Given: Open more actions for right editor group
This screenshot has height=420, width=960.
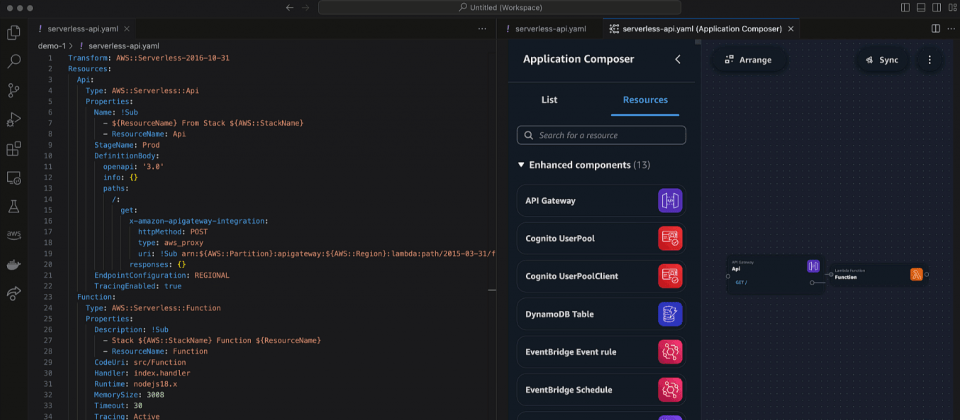Looking at the screenshot, I should (x=951, y=29).
